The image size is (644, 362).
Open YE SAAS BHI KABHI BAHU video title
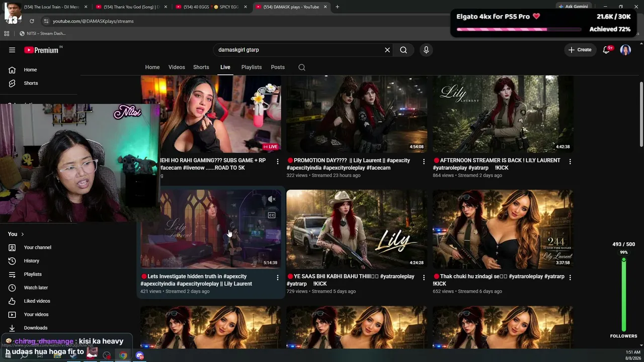click(351, 280)
